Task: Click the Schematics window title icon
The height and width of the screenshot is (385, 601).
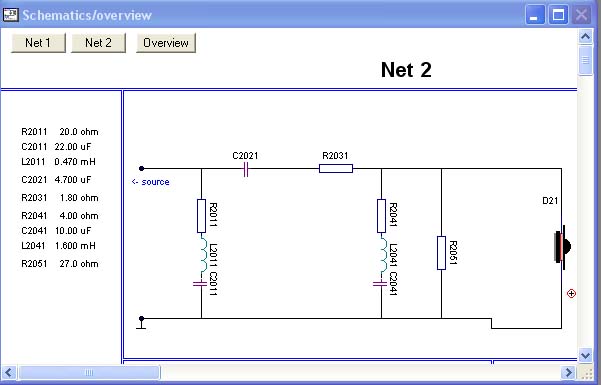Action: pos(10,15)
